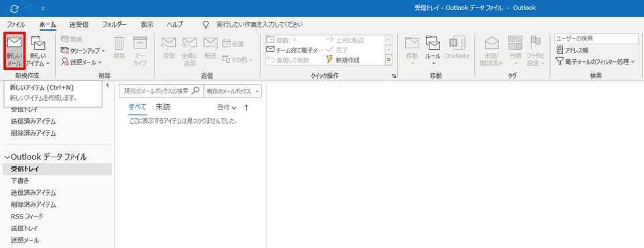Click the lightbulb tell-me search box
This screenshot has width=644, height=248.
(x=253, y=24)
